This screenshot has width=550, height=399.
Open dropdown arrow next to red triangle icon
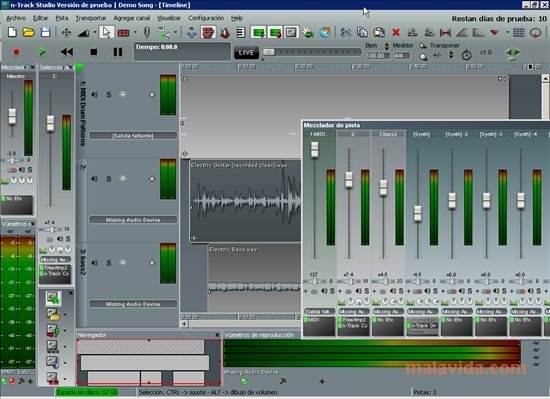(x=507, y=33)
